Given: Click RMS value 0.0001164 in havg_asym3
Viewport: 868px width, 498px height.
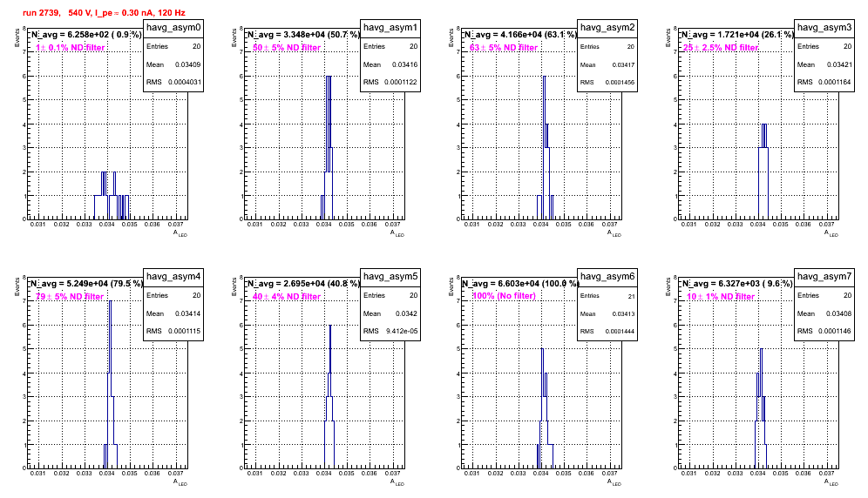Looking at the screenshot, I should click(834, 82).
